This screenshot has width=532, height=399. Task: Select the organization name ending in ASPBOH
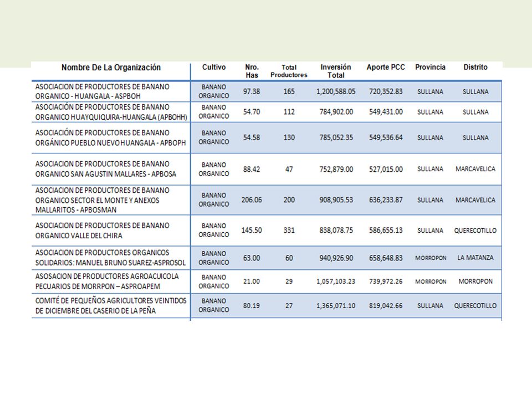102,91
